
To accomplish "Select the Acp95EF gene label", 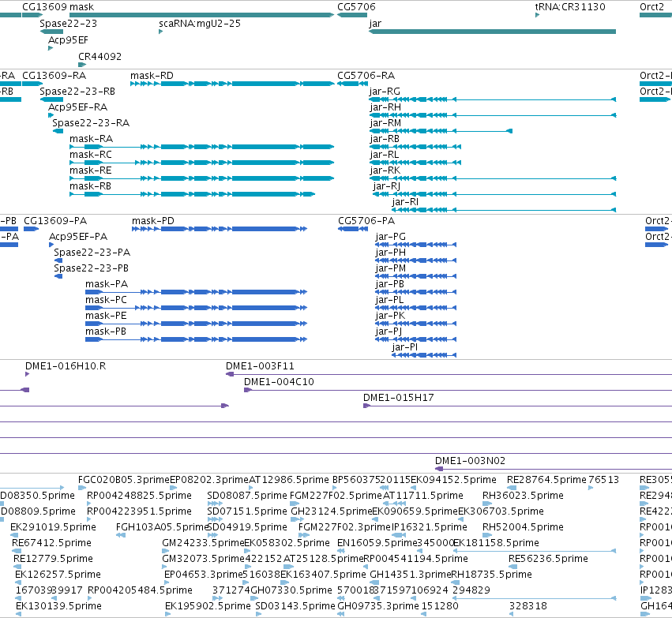I will coord(68,39).
